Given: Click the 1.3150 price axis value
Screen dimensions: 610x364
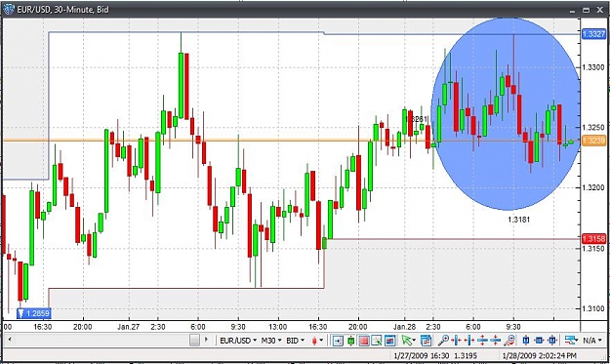Looking at the screenshot, I should (593, 248).
